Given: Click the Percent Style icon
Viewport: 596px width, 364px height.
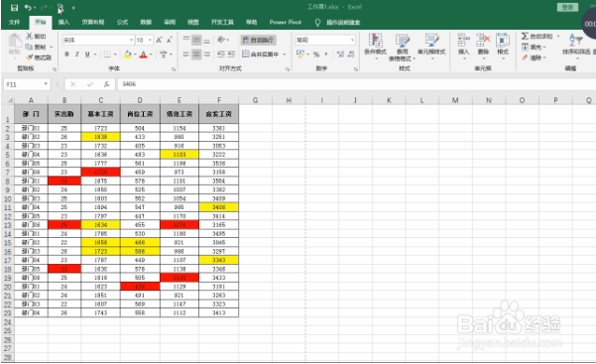Looking at the screenshot, I should [x=316, y=55].
